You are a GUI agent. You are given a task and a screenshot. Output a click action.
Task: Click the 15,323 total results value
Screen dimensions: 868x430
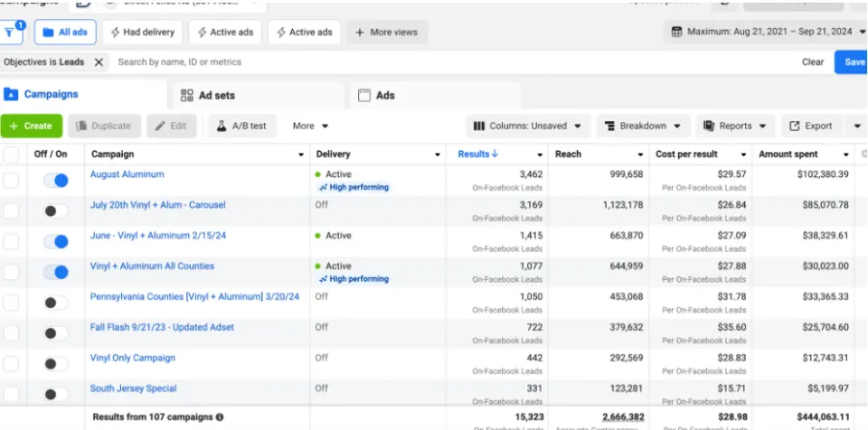pos(528,416)
